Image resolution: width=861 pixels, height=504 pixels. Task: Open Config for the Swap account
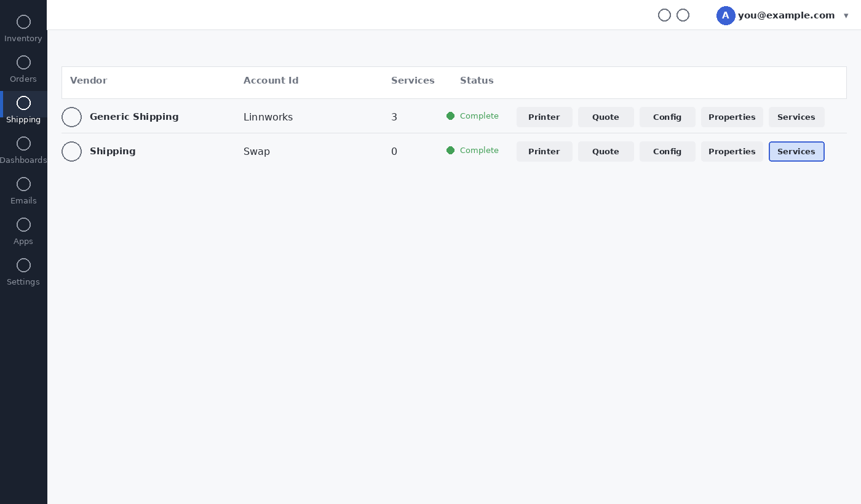[667, 151]
